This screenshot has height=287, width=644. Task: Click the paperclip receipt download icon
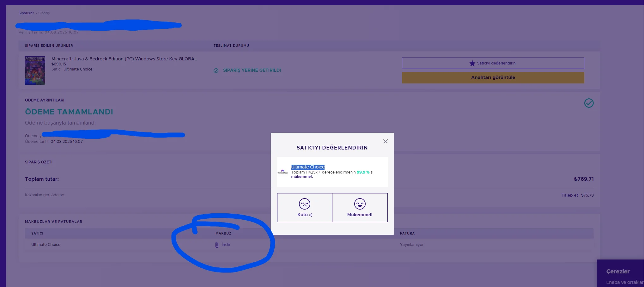[x=217, y=245]
